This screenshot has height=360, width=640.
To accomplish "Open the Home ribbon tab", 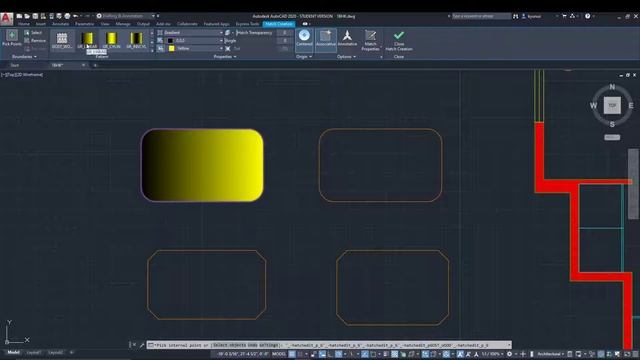I will point(24,24).
